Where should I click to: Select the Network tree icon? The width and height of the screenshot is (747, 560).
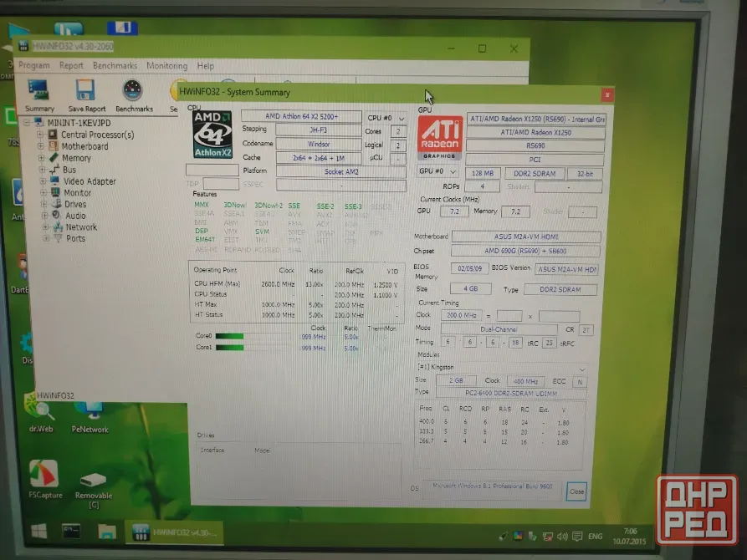[58, 227]
